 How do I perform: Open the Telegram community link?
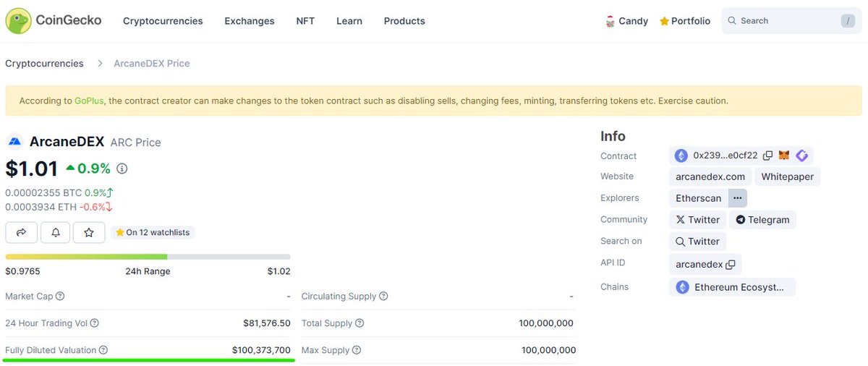tap(762, 220)
